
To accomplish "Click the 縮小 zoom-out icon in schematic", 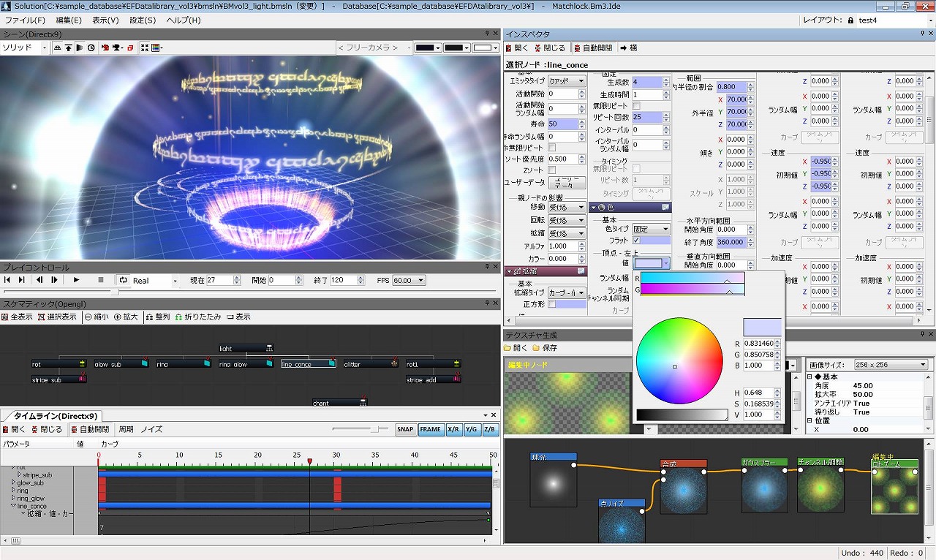I will pyautogui.click(x=88, y=317).
